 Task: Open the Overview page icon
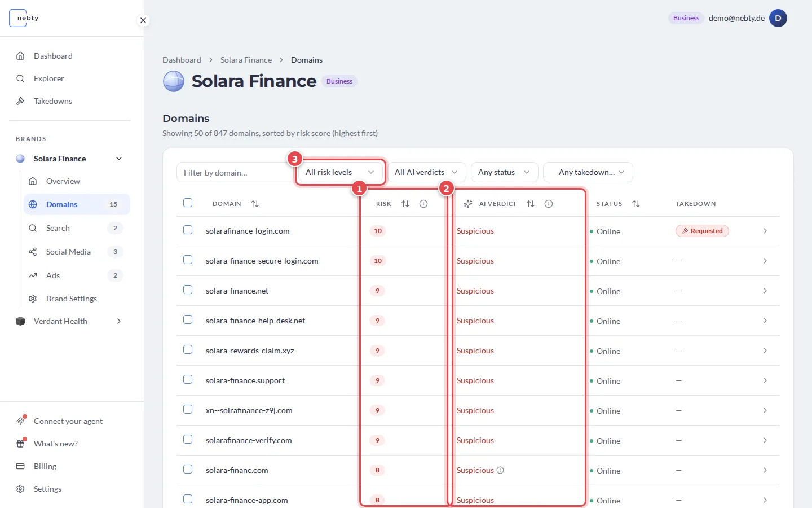click(33, 181)
